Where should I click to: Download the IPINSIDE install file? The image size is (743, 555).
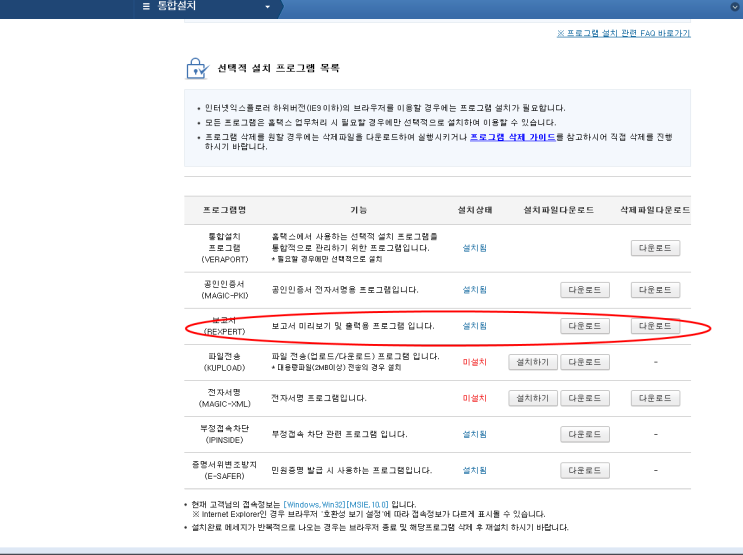(585, 434)
